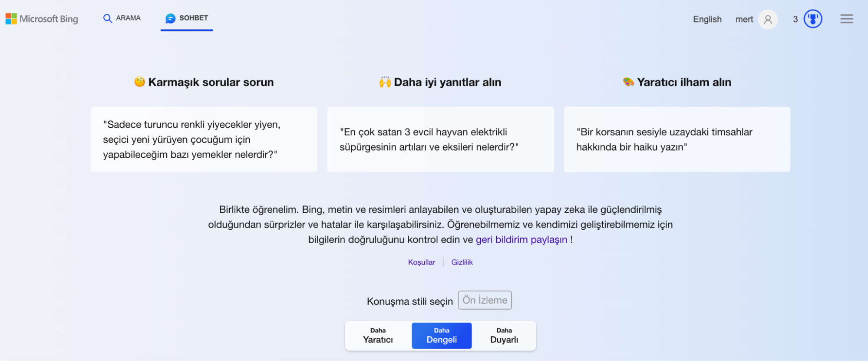Image resolution: width=868 pixels, height=361 pixels.
Task: Open the geri bildirim paylaşın link
Action: click(x=521, y=239)
